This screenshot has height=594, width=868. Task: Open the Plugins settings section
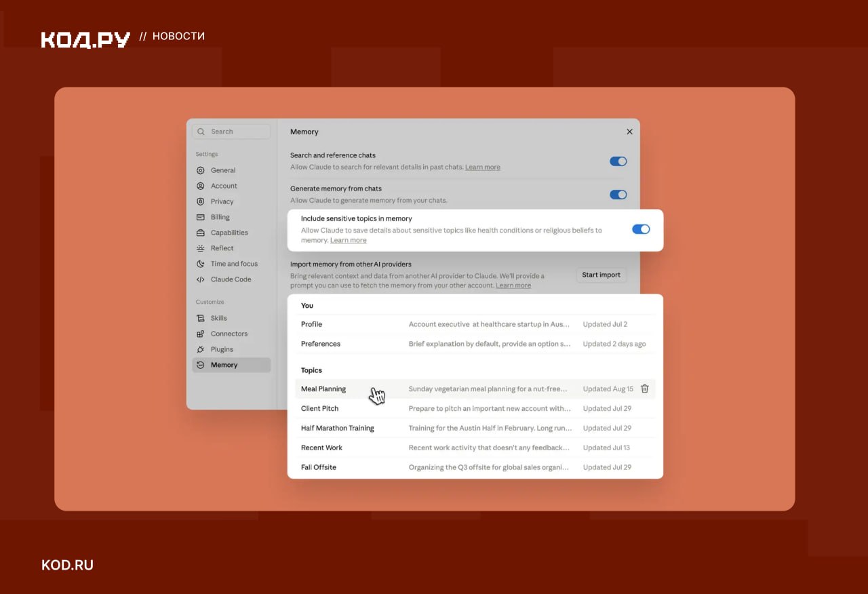tap(231, 349)
